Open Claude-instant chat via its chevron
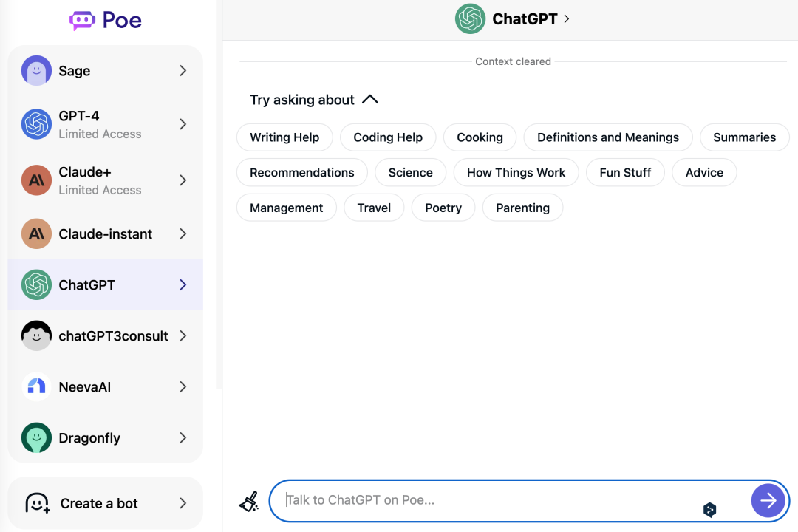The width and height of the screenshot is (798, 532). tap(183, 233)
